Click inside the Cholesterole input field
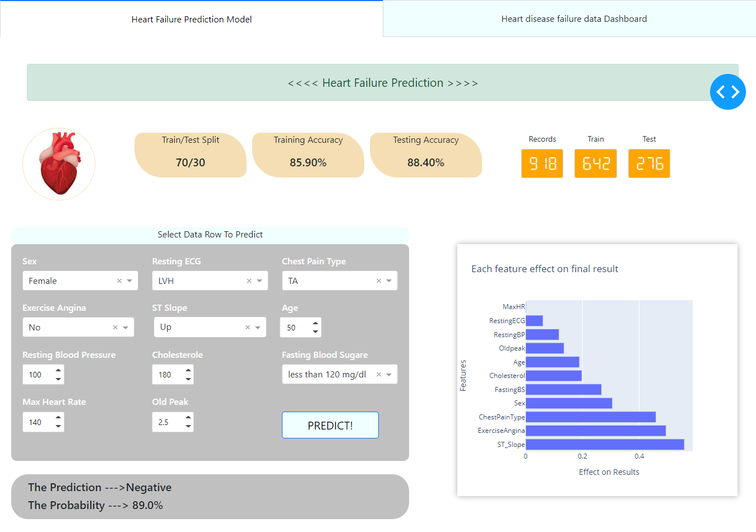Viewport: 756px width, 532px height. coord(165,374)
